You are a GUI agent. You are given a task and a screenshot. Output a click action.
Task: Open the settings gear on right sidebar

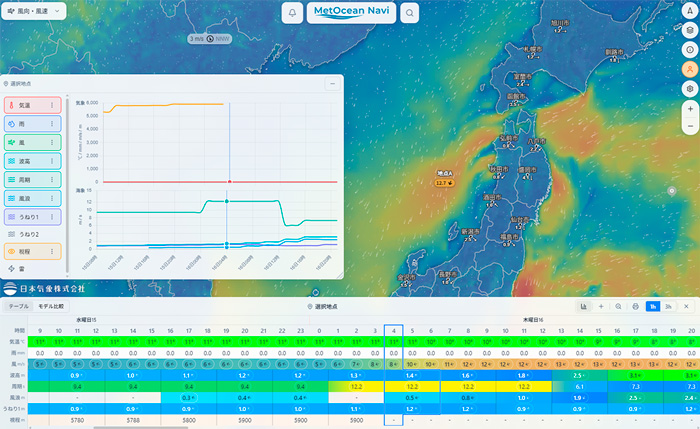point(690,89)
